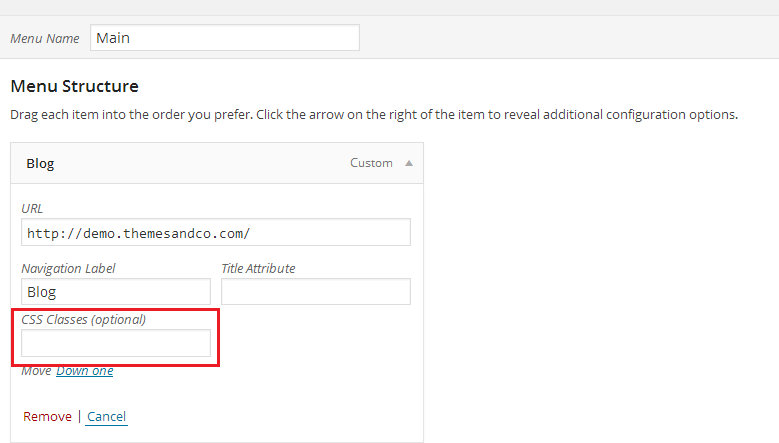Click the CSS Classes (optional) label
This screenshot has width=779, height=443.
(x=83, y=320)
